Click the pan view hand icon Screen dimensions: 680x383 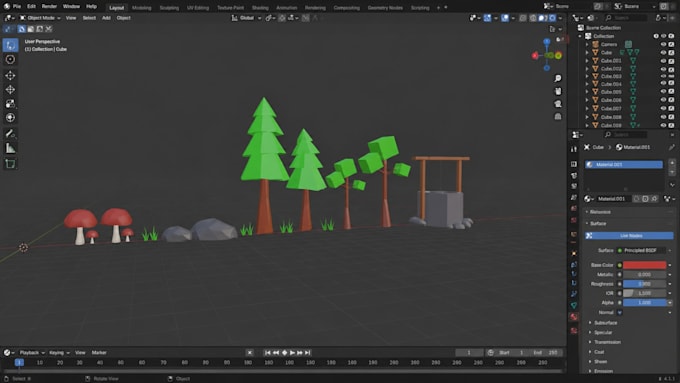tap(558, 91)
